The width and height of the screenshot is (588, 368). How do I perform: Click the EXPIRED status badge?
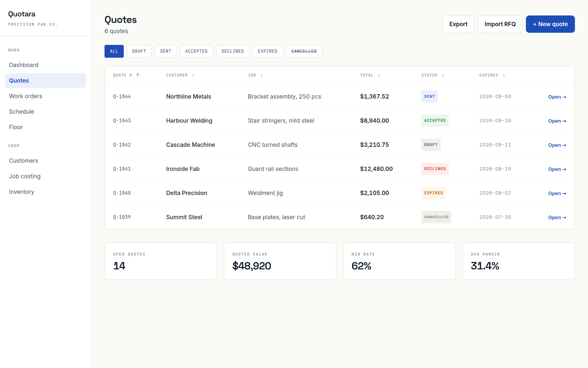433,193
